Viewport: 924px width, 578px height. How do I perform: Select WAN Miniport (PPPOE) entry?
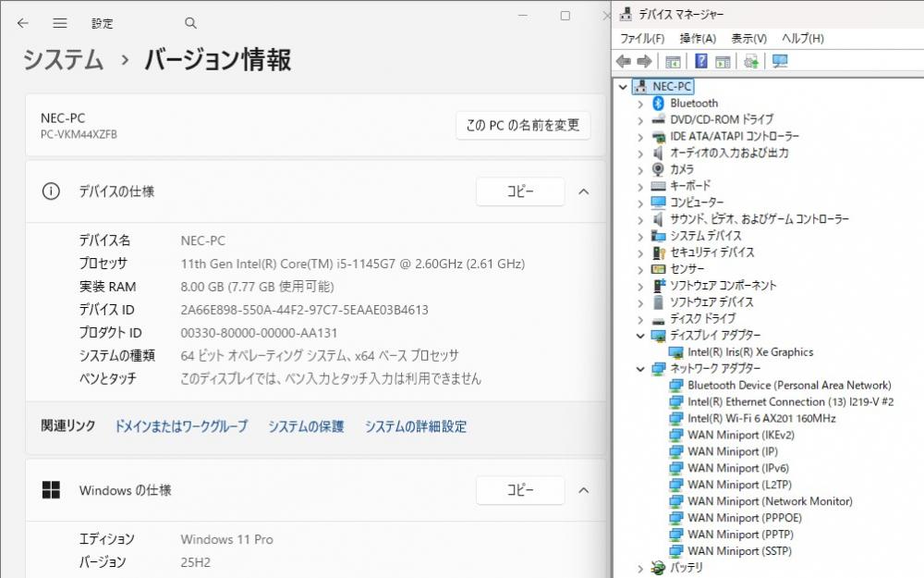click(x=744, y=518)
